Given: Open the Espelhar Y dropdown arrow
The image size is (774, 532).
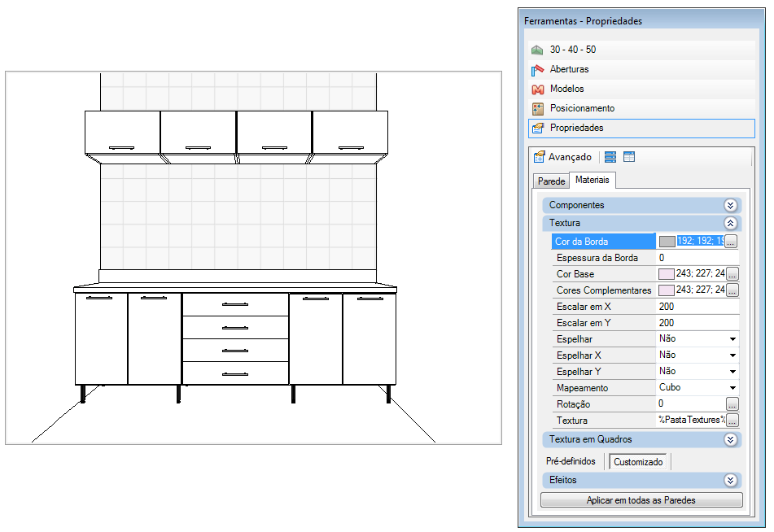Looking at the screenshot, I should coord(732,372).
